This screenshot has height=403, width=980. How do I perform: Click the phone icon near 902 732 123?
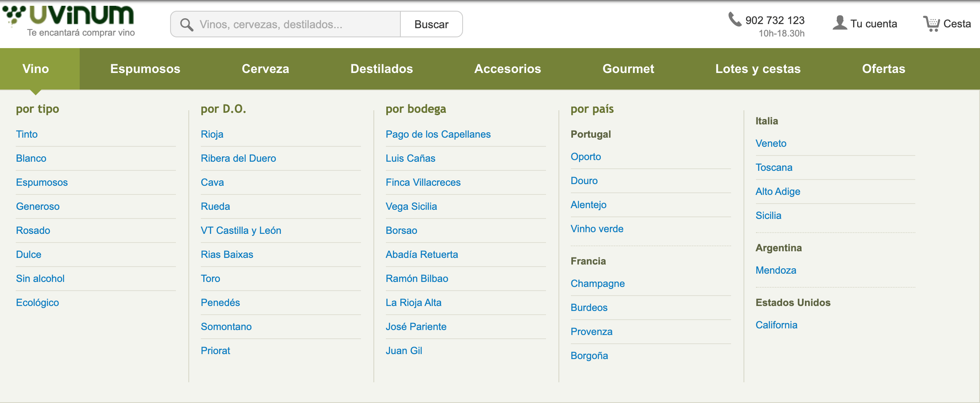(x=735, y=19)
